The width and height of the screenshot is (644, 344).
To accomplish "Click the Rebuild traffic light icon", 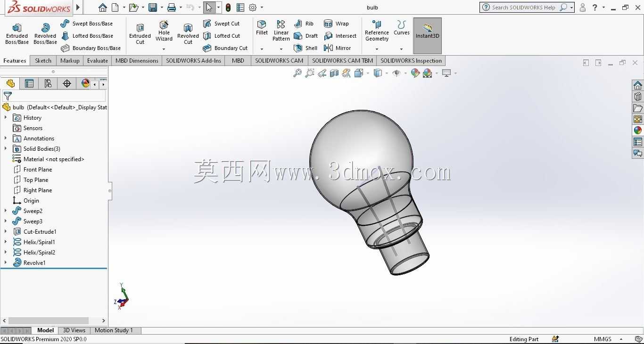I will pyautogui.click(x=228, y=8).
